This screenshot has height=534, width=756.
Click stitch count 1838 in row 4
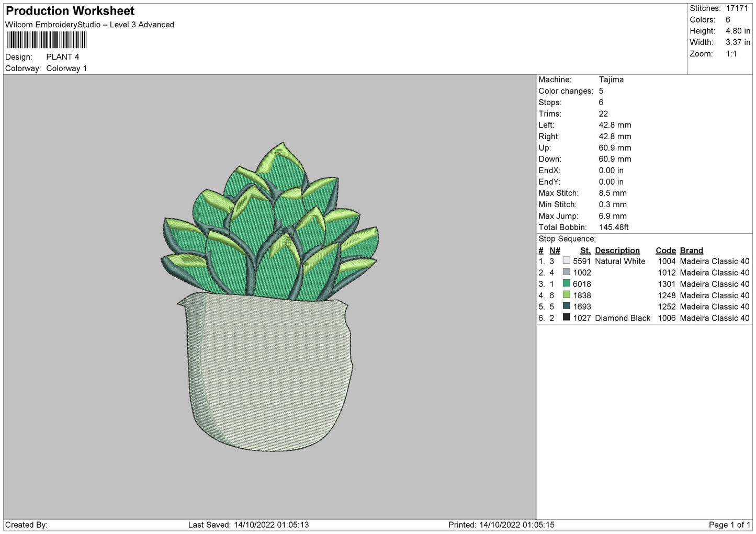[582, 296]
